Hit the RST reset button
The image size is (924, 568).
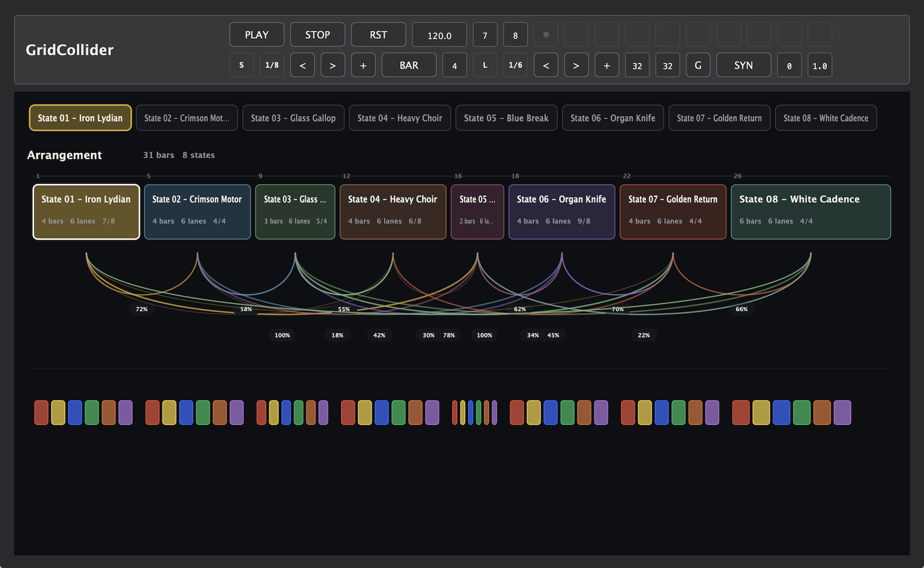point(378,35)
